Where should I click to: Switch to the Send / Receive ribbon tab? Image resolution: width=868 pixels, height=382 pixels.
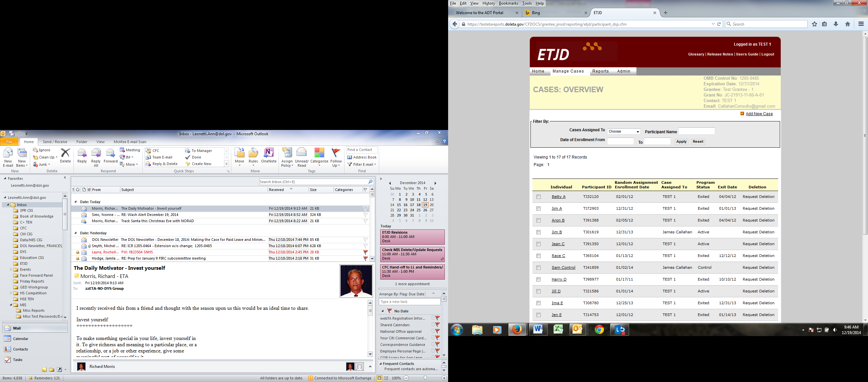tap(55, 142)
